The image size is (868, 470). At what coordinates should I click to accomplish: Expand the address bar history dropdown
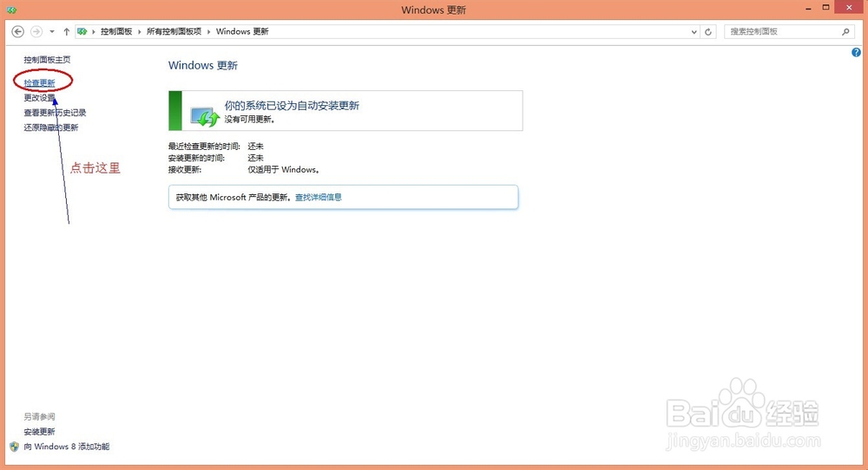[694, 32]
